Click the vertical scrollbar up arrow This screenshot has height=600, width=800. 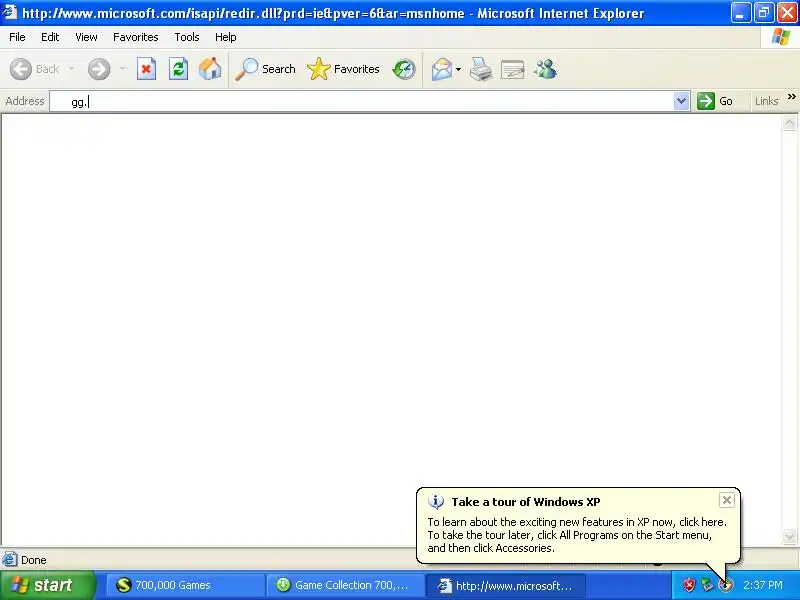[x=789, y=122]
